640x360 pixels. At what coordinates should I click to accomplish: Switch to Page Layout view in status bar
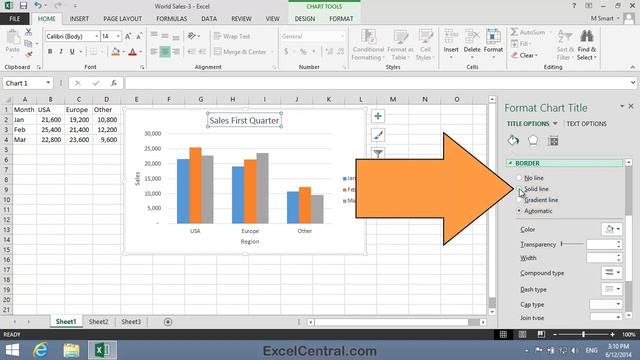(522, 334)
